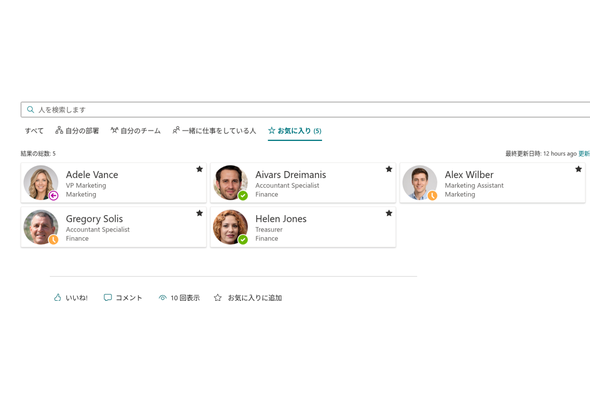Open Gregory Solis's profile photo
Viewport: 600px width, 400px height.
[41, 227]
